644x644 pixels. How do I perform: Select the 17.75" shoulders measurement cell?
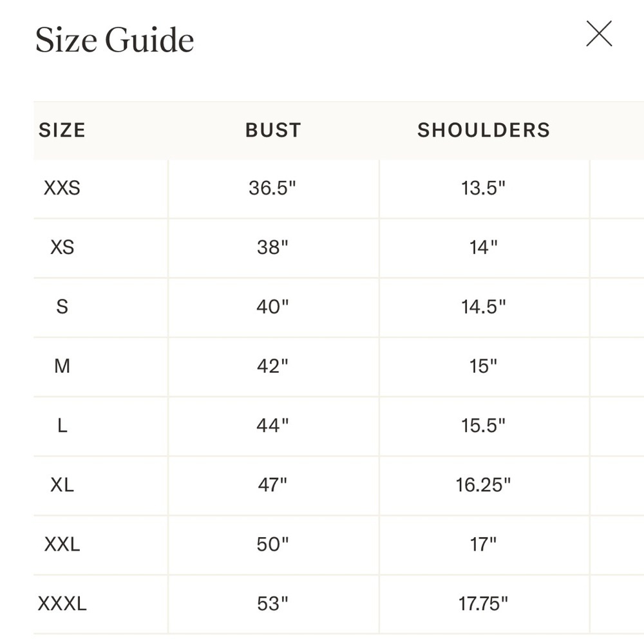point(484,604)
